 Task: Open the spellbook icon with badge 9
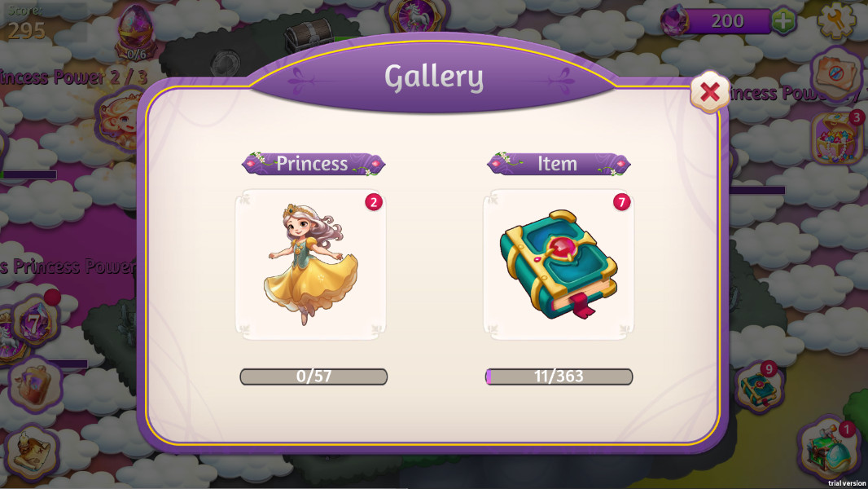point(761,388)
